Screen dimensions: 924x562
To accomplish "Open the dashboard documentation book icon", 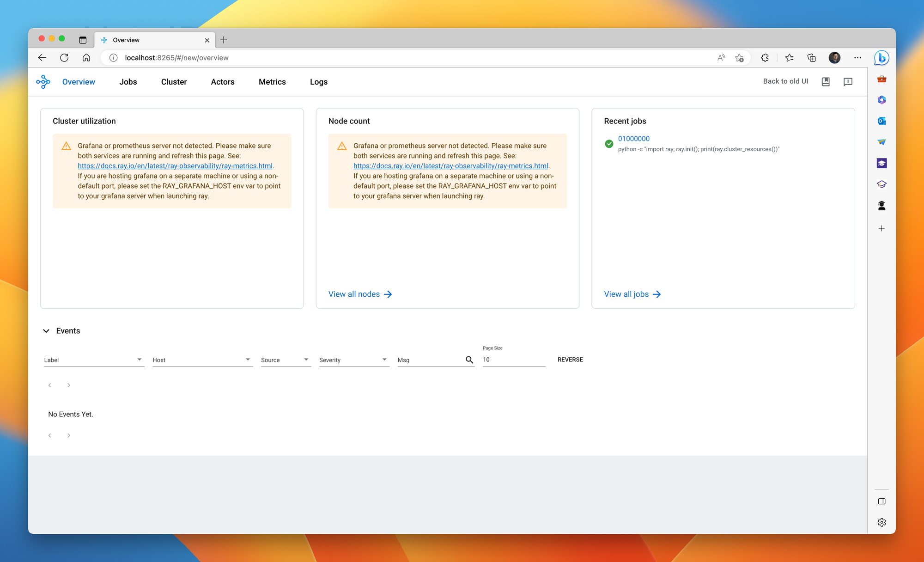I will (826, 81).
